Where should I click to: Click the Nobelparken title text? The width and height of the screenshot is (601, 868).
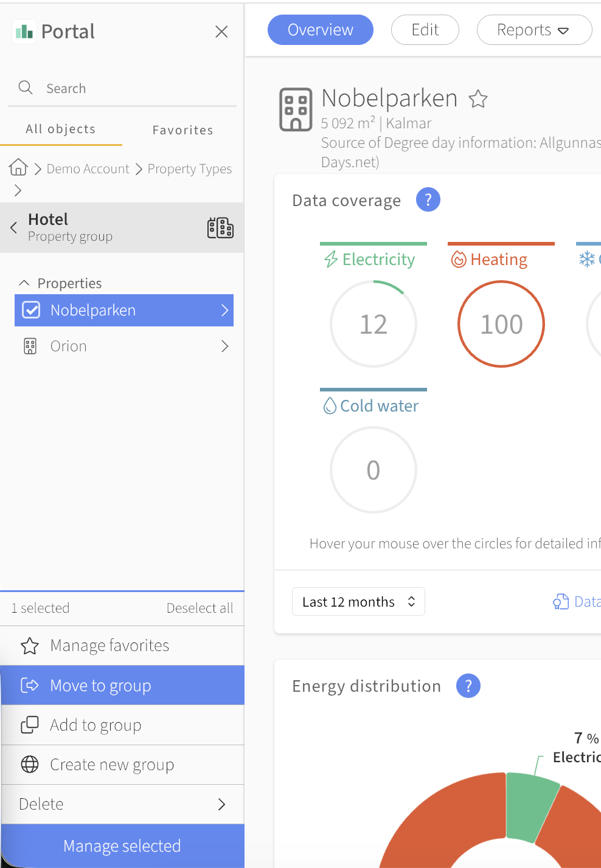[389, 98]
